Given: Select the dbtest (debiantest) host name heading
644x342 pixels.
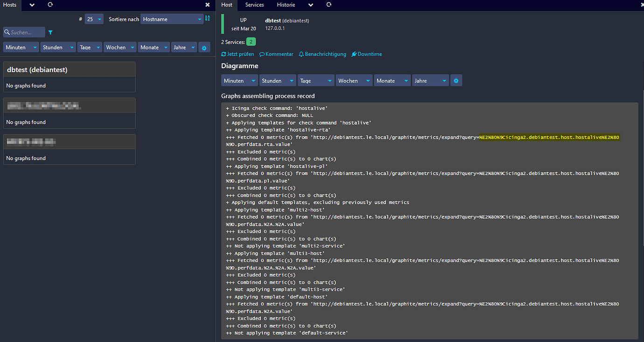Looking at the screenshot, I should click(x=37, y=70).
